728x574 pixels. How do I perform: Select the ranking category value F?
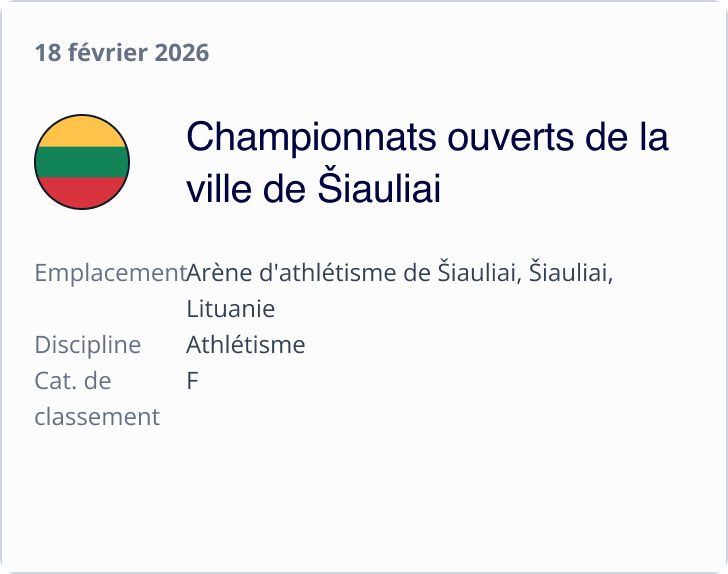[193, 381]
